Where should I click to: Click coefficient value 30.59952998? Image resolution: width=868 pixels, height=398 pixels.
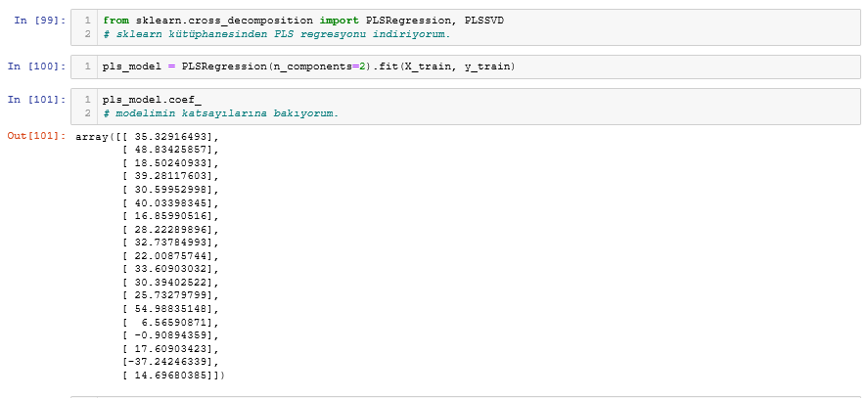click(x=172, y=189)
